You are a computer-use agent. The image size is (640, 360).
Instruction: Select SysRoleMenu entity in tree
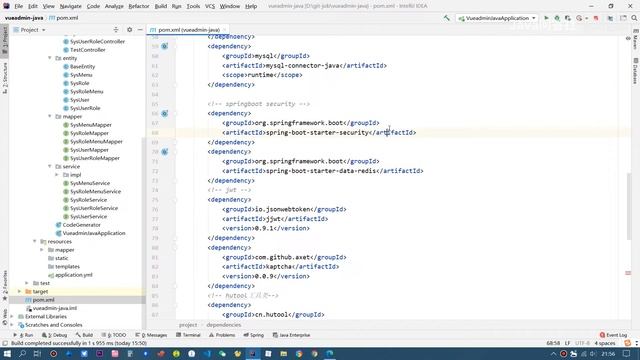coord(83,91)
